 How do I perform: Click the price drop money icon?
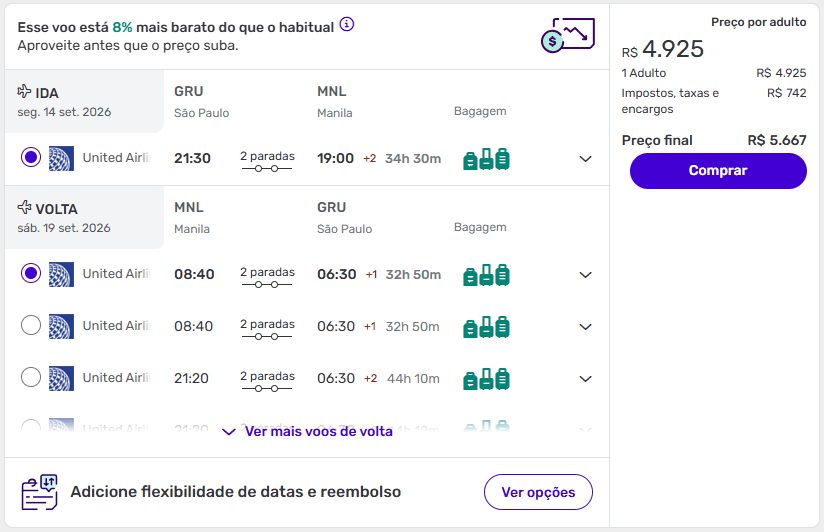pyautogui.click(x=567, y=35)
